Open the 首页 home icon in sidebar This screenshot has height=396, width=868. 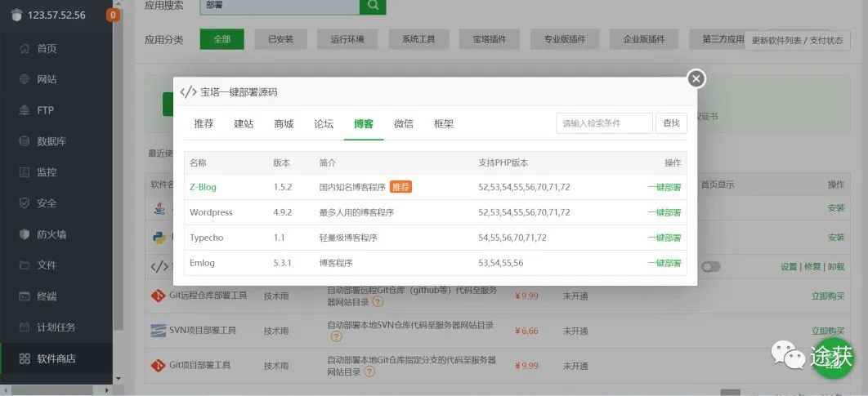pyautogui.click(x=25, y=49)
